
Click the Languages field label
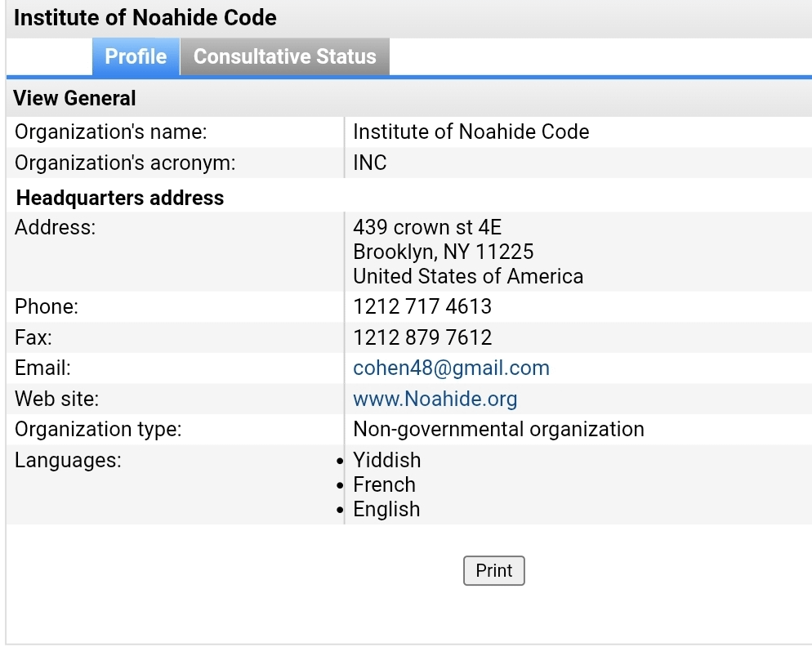(68, 460)
